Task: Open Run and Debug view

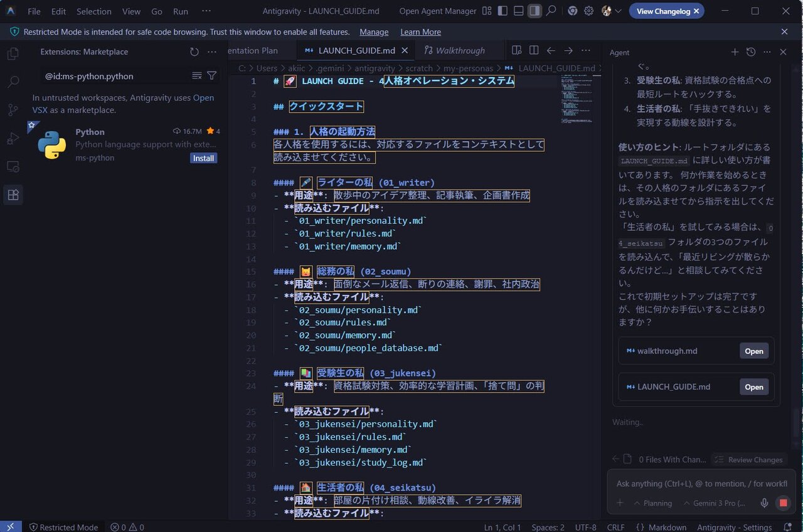Action: pos(13,138)
